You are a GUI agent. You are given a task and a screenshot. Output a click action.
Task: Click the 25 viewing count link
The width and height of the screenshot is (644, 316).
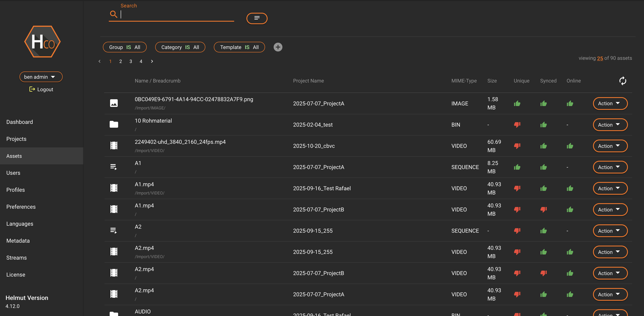(x=600, y=58)
